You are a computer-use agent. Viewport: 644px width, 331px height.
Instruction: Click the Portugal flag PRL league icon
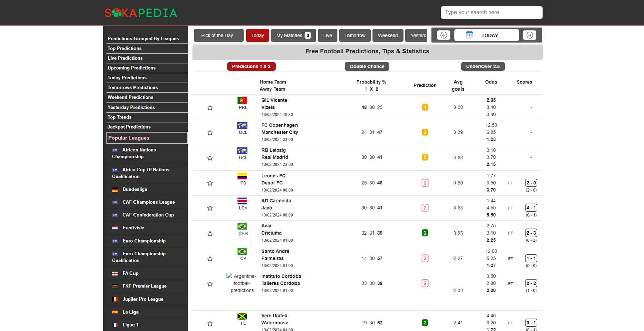pos(242,100)
